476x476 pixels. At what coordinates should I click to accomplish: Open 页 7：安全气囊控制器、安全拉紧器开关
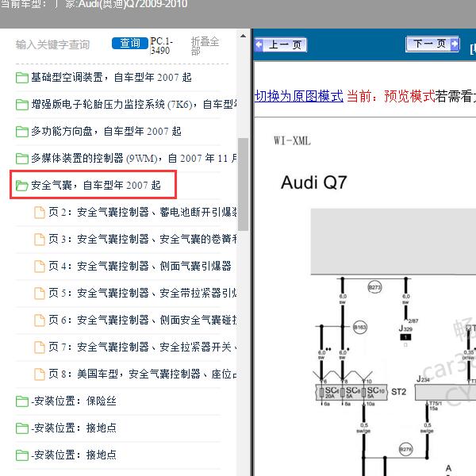pos(143,347)
